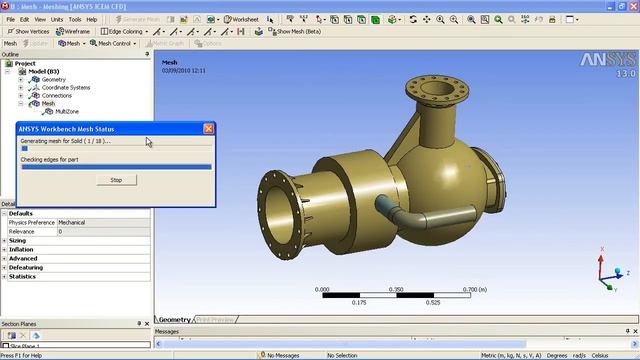Click the Comment icon with plus

point(184,19)
